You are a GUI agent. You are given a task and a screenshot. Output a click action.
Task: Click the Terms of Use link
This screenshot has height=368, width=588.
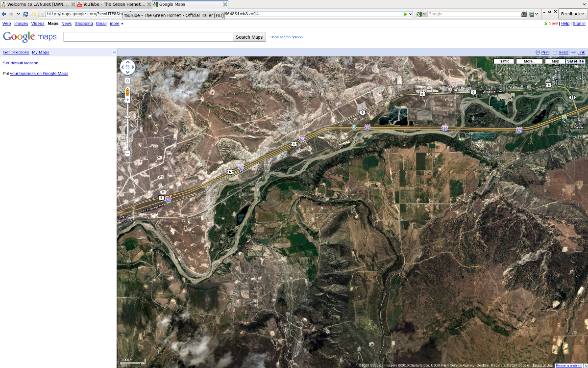coord(543,366)
